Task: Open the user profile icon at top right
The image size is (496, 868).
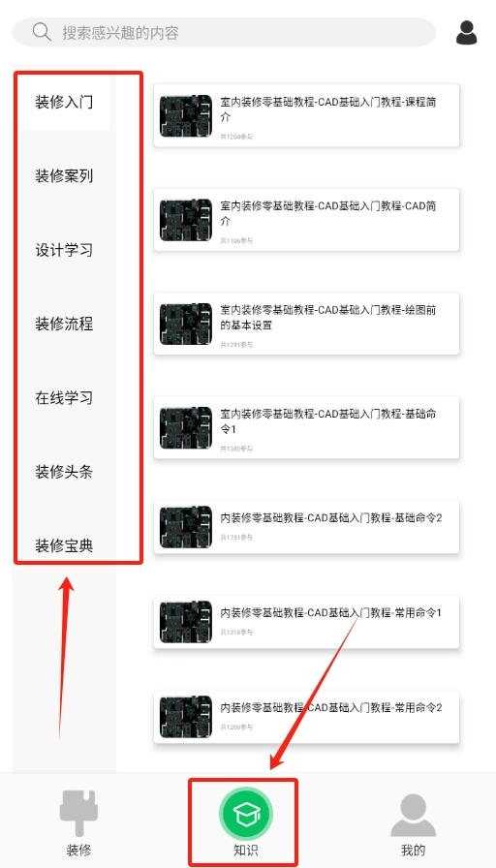Action: (x=466, y=33)
